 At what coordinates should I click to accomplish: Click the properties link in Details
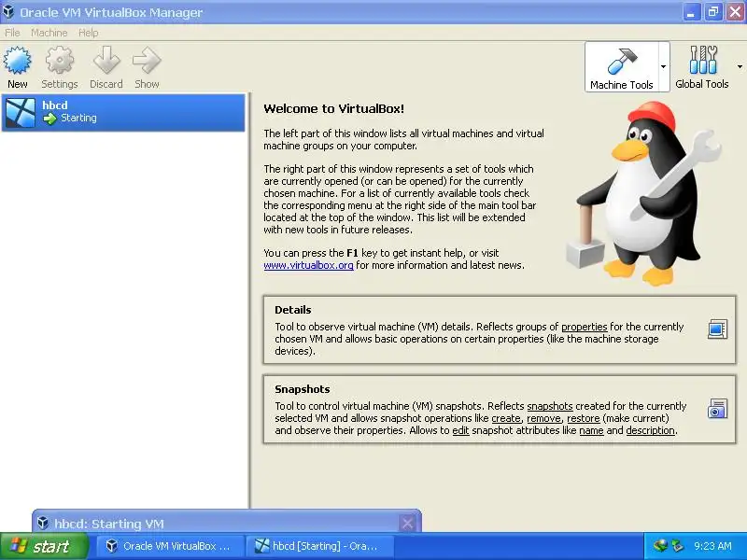tap(585, 327)
